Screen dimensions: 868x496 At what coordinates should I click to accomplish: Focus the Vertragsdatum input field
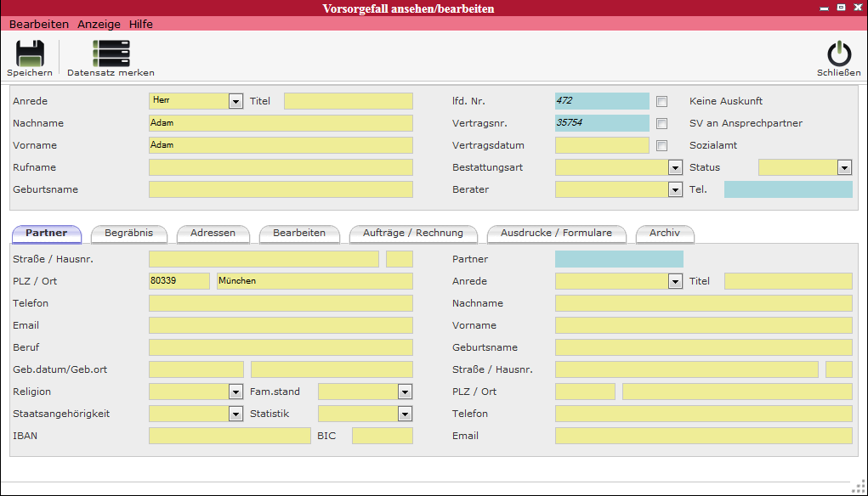coord(602,145)
